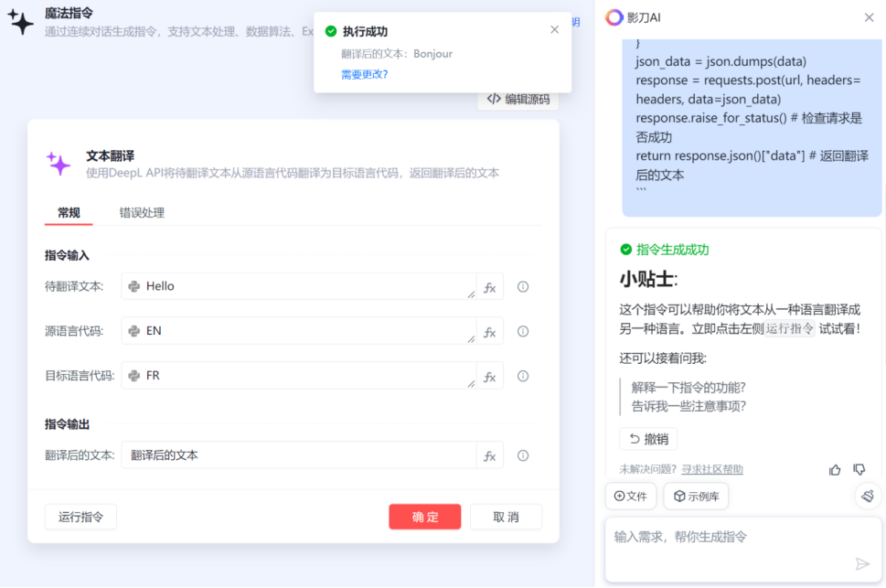This screenshot has width=886, height=588.
Task: Click the 影刀AI logo icon
Action: [614, 17]
